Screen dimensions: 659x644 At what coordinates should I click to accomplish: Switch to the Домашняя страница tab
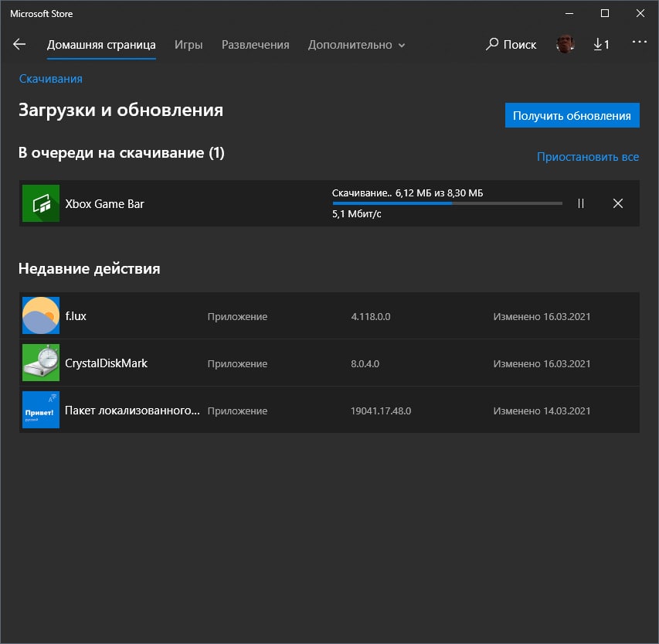(101, 45)
